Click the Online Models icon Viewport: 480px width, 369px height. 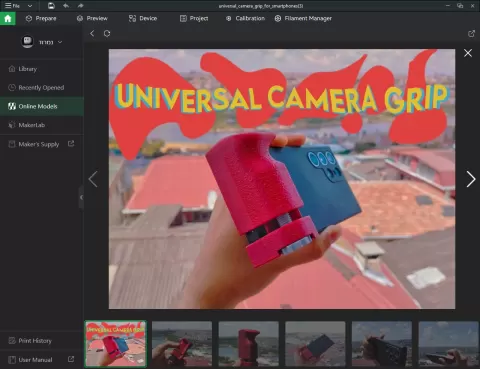tap(12, 106)
